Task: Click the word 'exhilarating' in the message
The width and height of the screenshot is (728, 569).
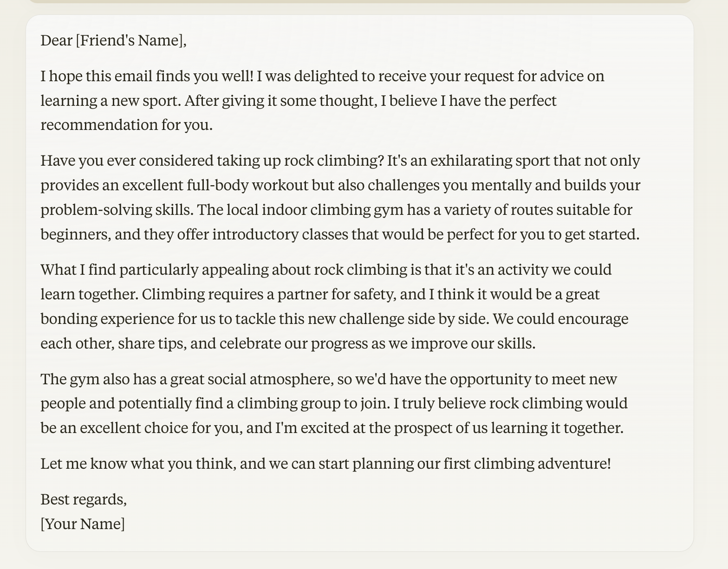Action: tap(471, 161)
